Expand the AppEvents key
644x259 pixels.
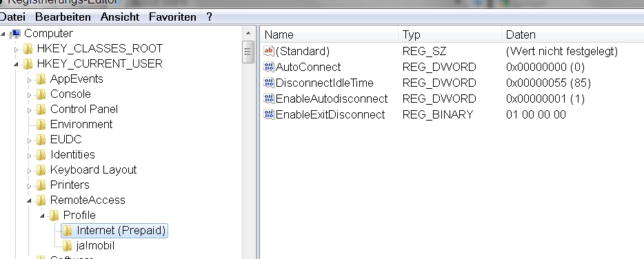click(29, 80)
